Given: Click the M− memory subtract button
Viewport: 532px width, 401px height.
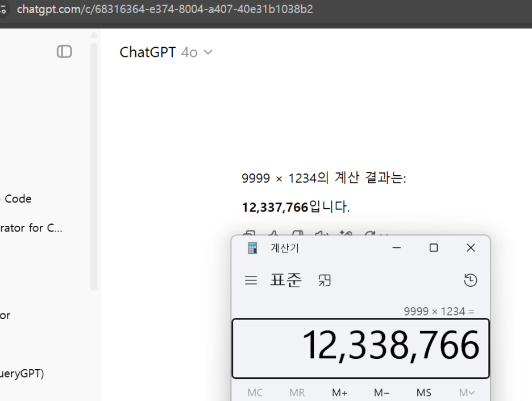Looking at the screenshot, I should click(381, 393).
